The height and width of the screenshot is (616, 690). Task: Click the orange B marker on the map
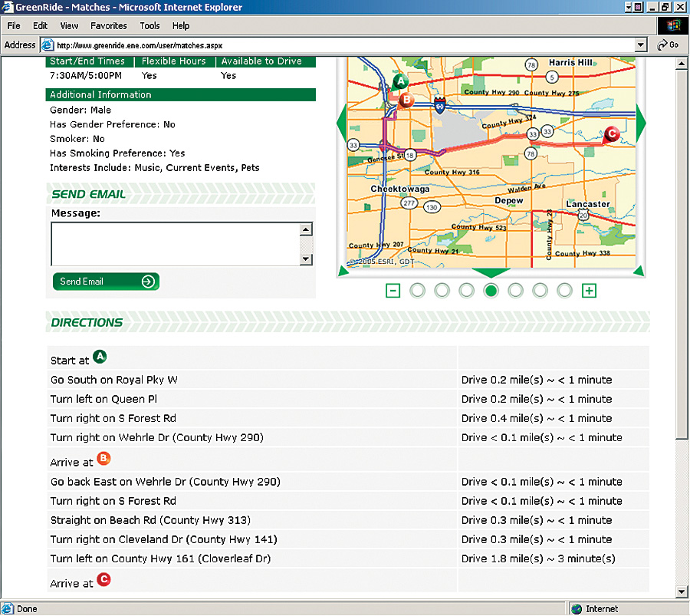(x=406, y=100)
